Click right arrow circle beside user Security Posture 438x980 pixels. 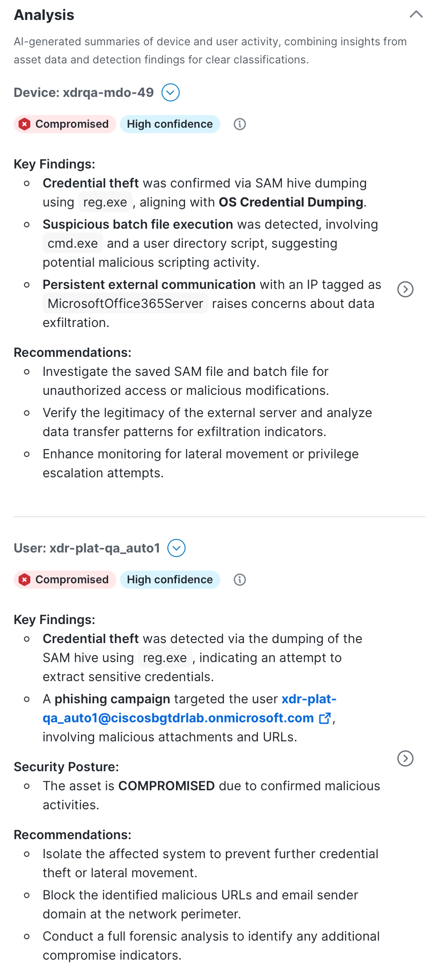click(x=405, y=758)
